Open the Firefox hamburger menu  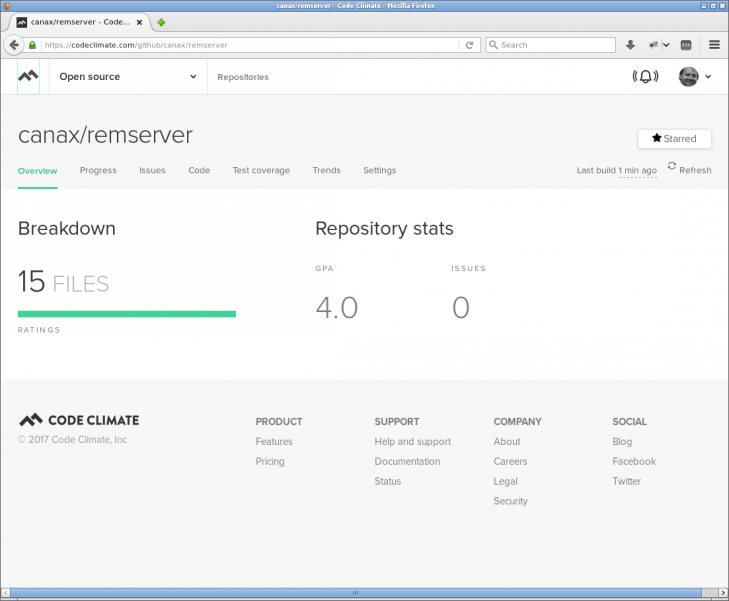coord(714,45)
